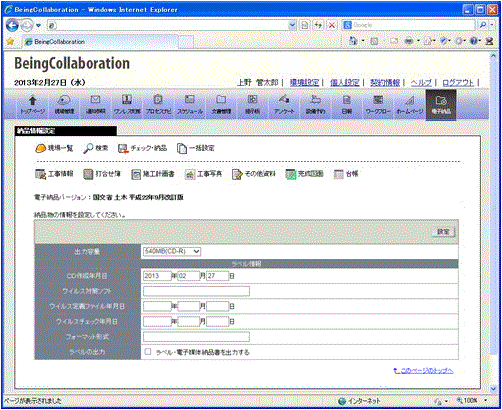
Task: Open ホームページ in the navigation bar
Action: pyautogui.click(x=410, y=105)
